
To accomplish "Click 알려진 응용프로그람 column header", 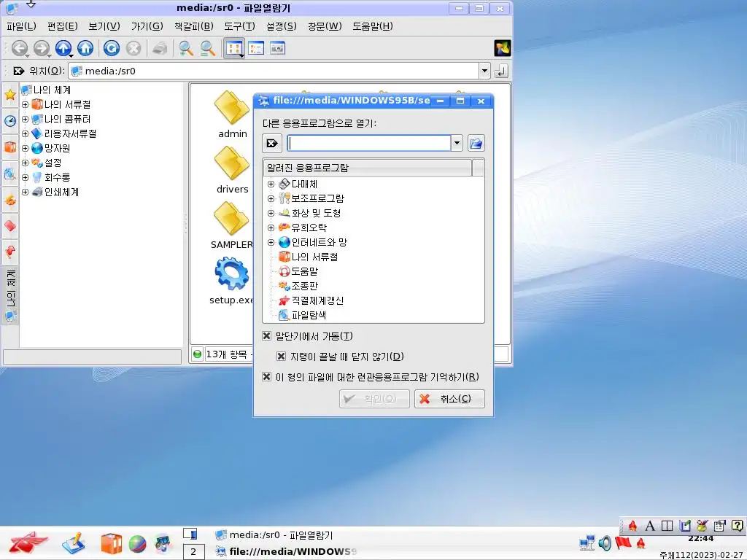I will 368,168.
